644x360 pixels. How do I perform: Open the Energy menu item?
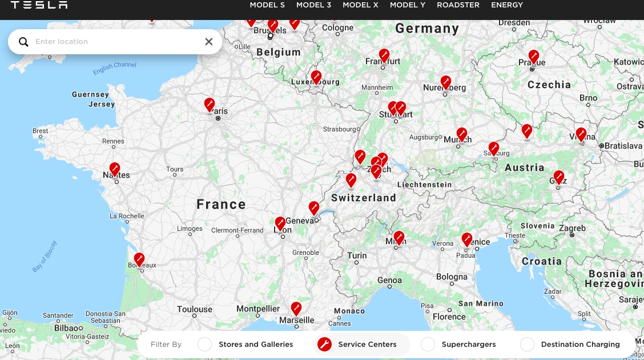507,5
